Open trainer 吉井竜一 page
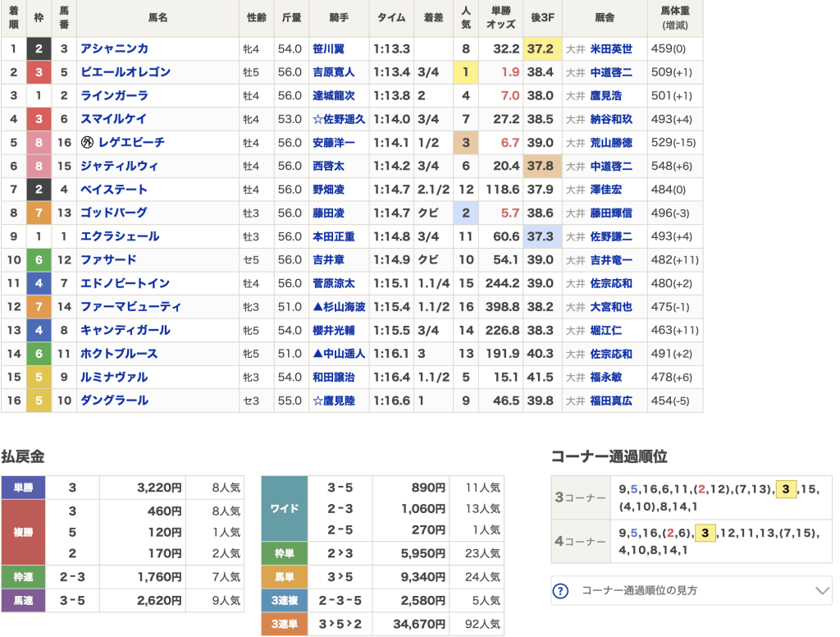 pyautogui.click(x=611, y=260)
